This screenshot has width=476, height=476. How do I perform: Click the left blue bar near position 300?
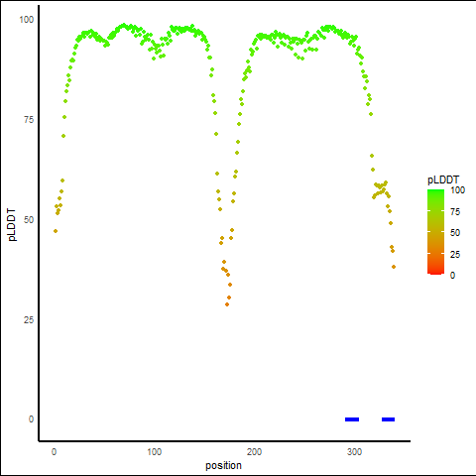tap(352, 419)
